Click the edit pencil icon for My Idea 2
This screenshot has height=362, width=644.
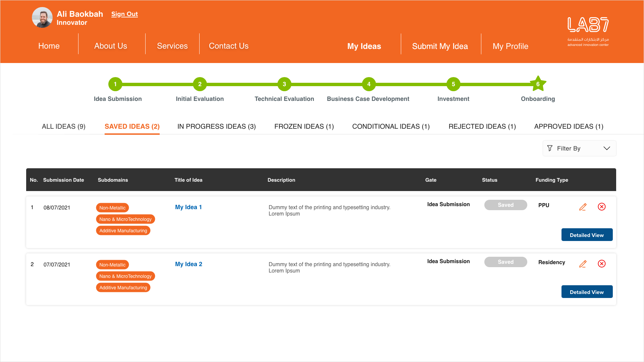583,264
